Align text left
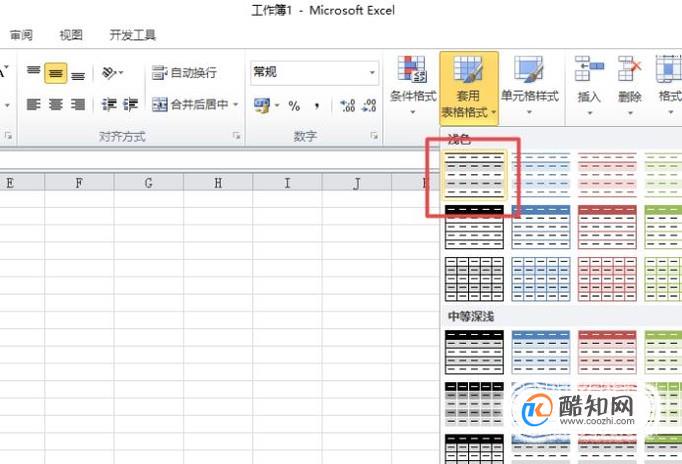 pyautogui.click(x=33, y=104)
